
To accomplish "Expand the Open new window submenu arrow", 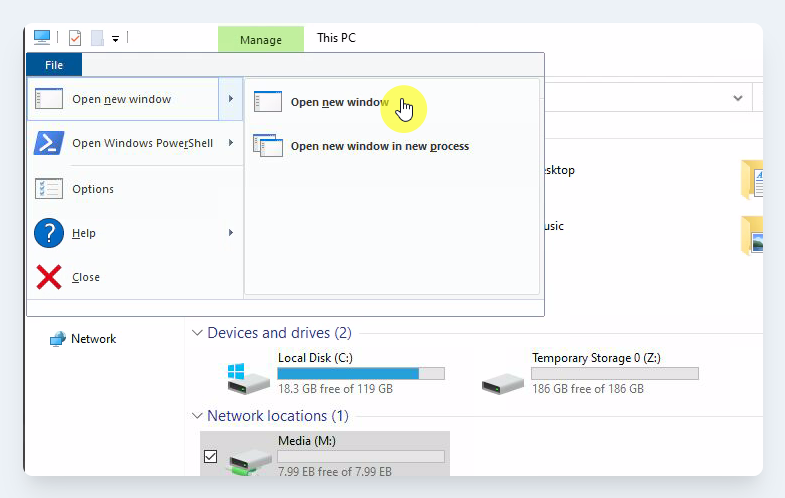I will [231, 99].
